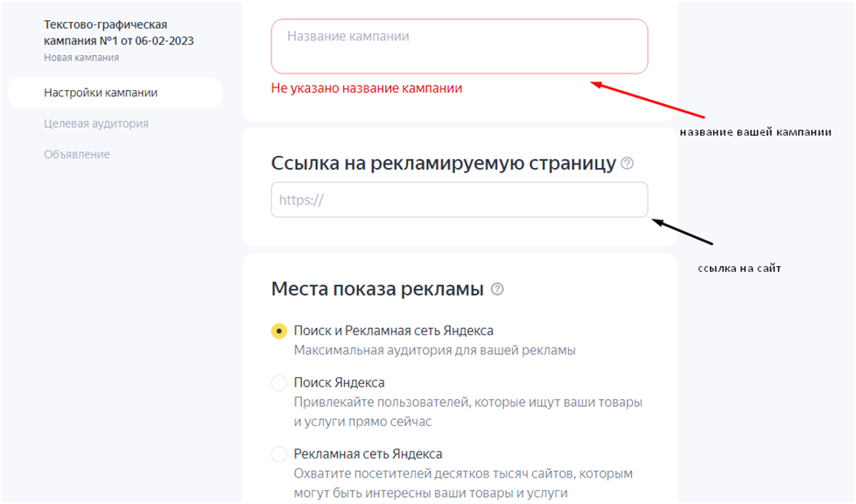Click the error message "Не указано название кампании"
The image size is (856, 504).
(367, 88)
